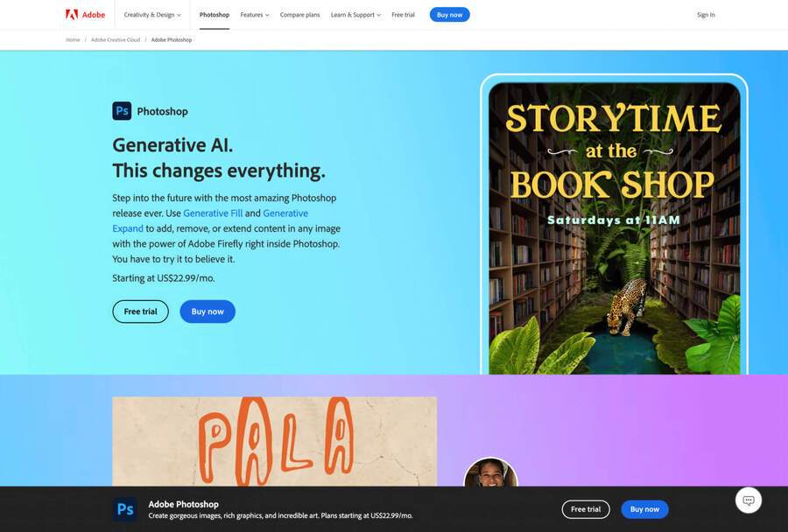Click Free trial link in top navigation
This screenshot has width=788, height=532.
point(403,15)
